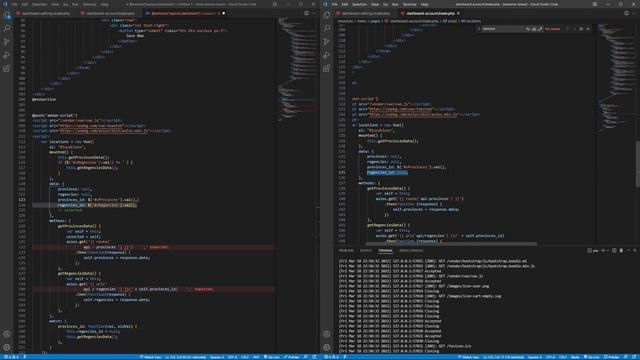Open Run and Debug in left window
Screen dimensions: 640x360
7,56
